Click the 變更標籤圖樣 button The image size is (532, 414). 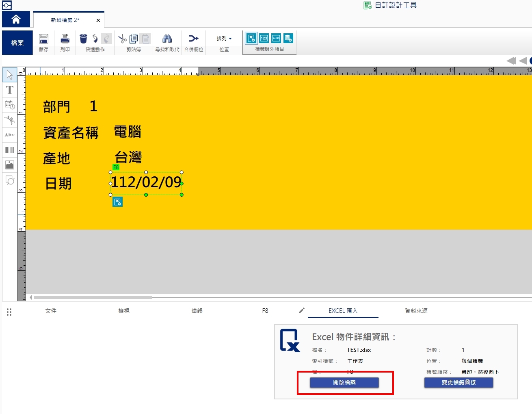(459, 382)
